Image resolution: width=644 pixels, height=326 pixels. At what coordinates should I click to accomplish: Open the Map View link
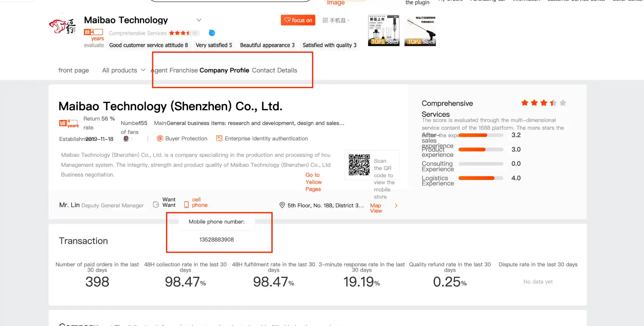click(x=376, y=208)
